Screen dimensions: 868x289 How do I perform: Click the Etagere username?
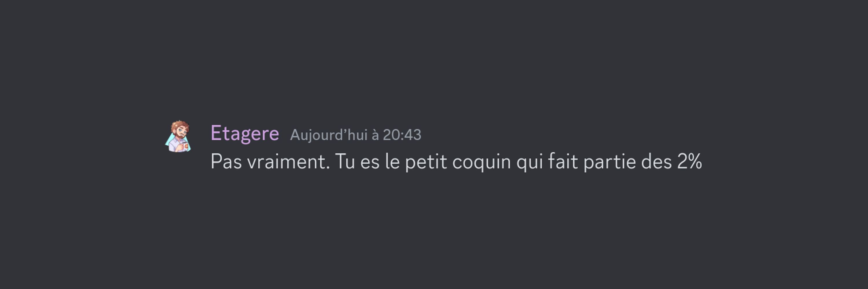pos(244,134)
